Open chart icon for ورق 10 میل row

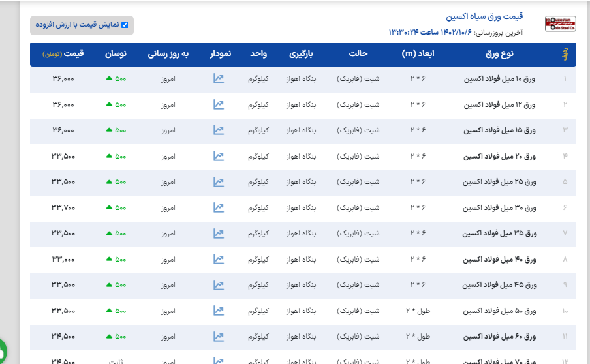[219, 79]
